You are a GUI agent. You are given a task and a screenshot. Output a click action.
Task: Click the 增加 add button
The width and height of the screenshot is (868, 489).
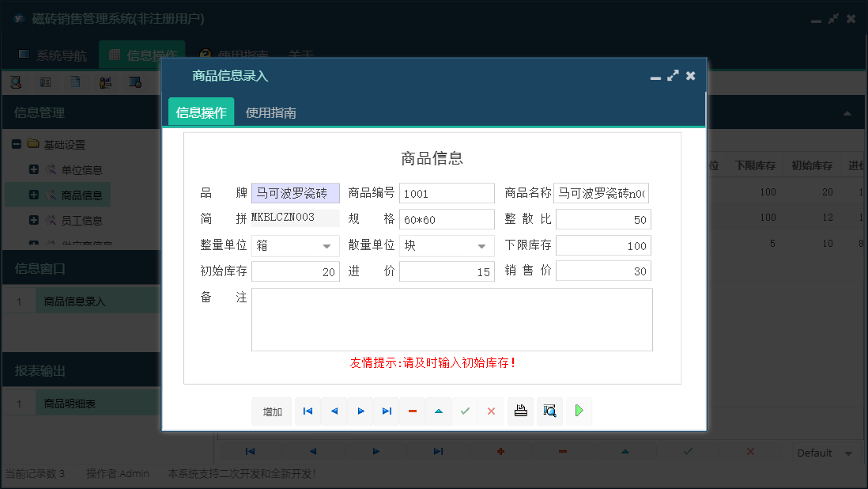[x=271, y=411]
